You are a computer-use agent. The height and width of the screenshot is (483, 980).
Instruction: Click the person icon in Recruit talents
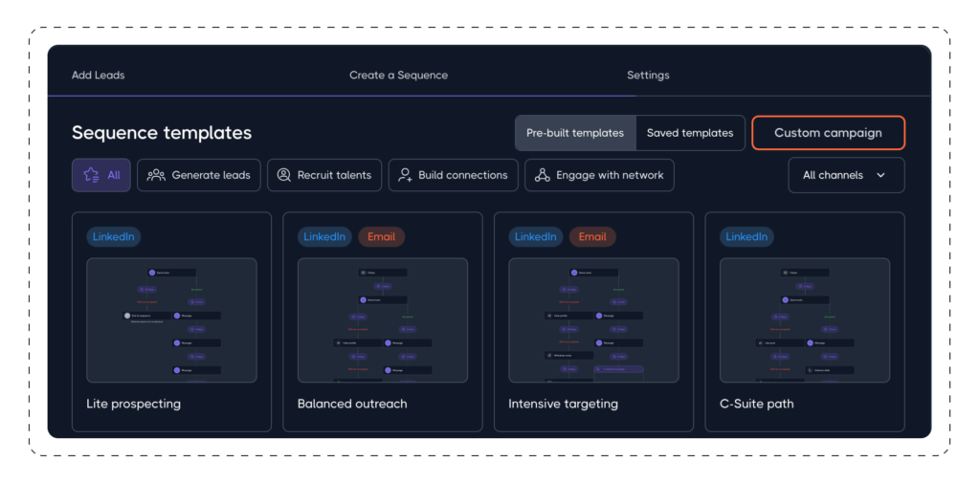point(283,175)
